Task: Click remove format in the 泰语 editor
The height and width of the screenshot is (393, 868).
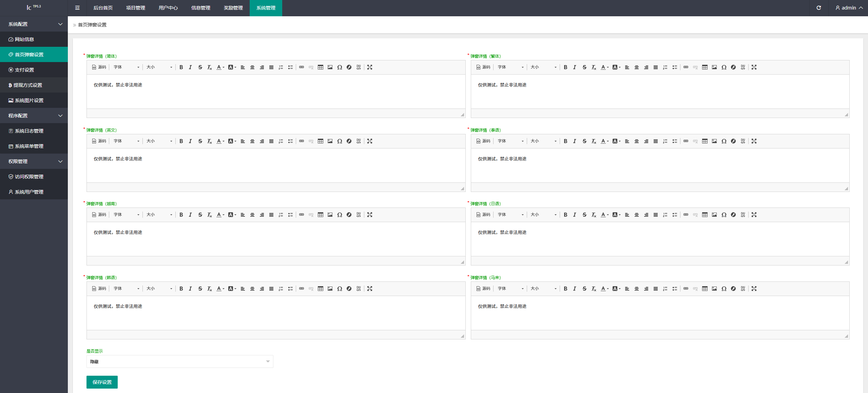Action: pos(594,141)
